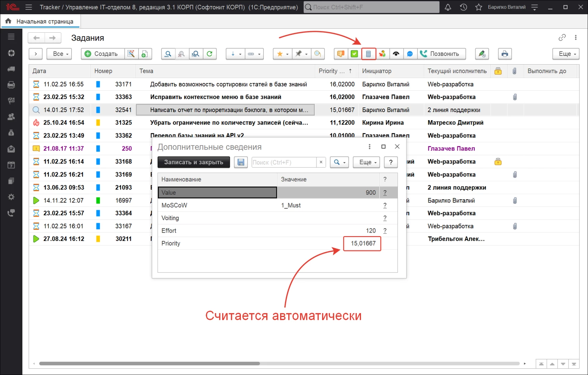Click 'Записать и закрыть' button

point(193,162)
